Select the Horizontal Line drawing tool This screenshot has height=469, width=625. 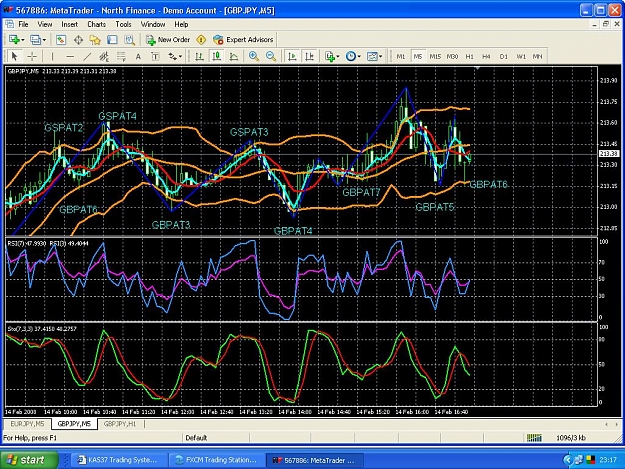pyautogui.click(x=70, y=57)
